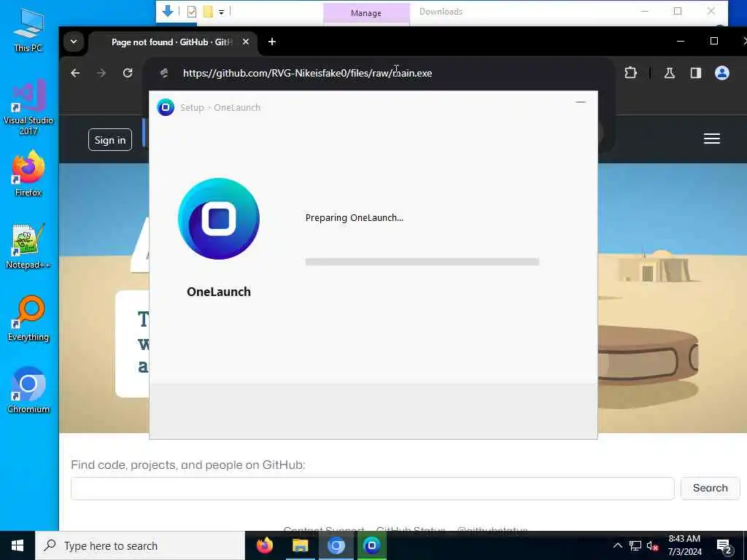Close the Page not found tab

(x=245, y=42)
